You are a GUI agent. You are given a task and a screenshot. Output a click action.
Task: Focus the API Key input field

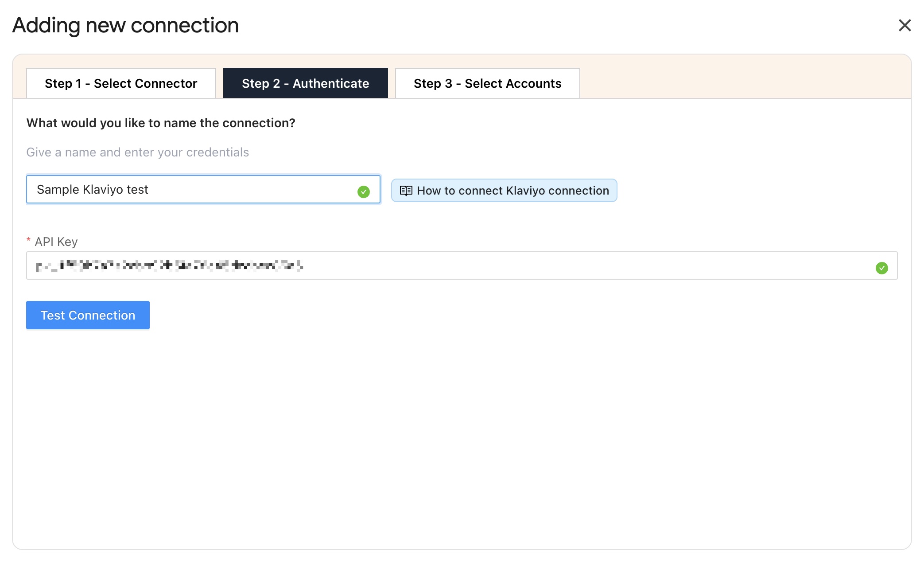[x=462, y=265]
